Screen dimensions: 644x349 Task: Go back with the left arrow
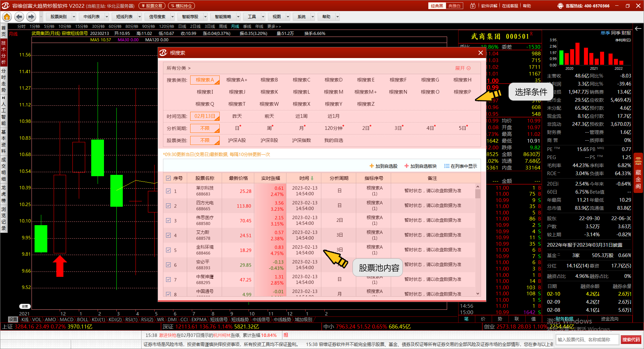click(x=19, y=16)
